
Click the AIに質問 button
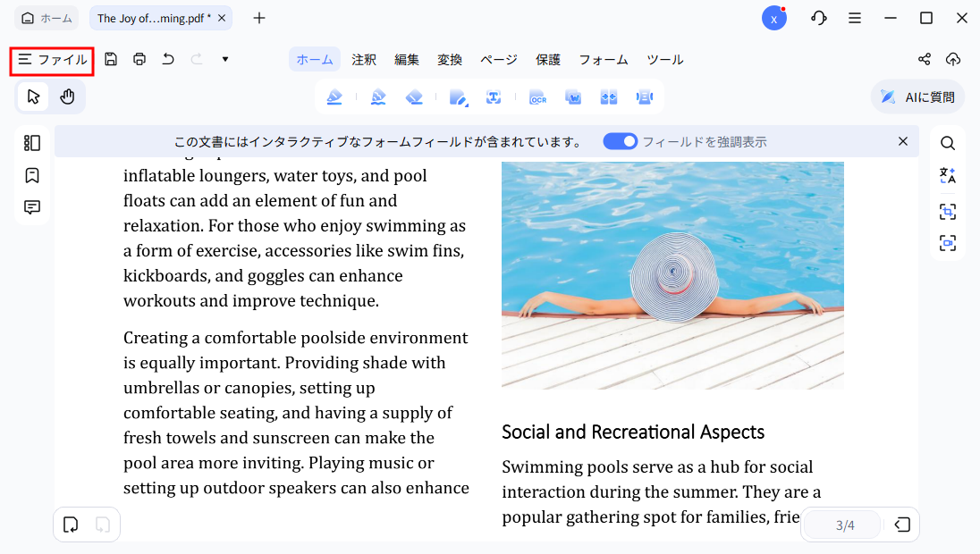coord(917,97)
